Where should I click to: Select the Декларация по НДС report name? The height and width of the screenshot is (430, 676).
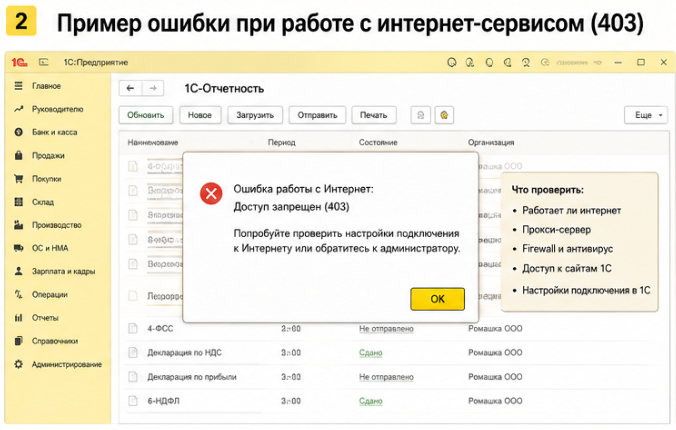pyautogui.click(x=185, y=353)
